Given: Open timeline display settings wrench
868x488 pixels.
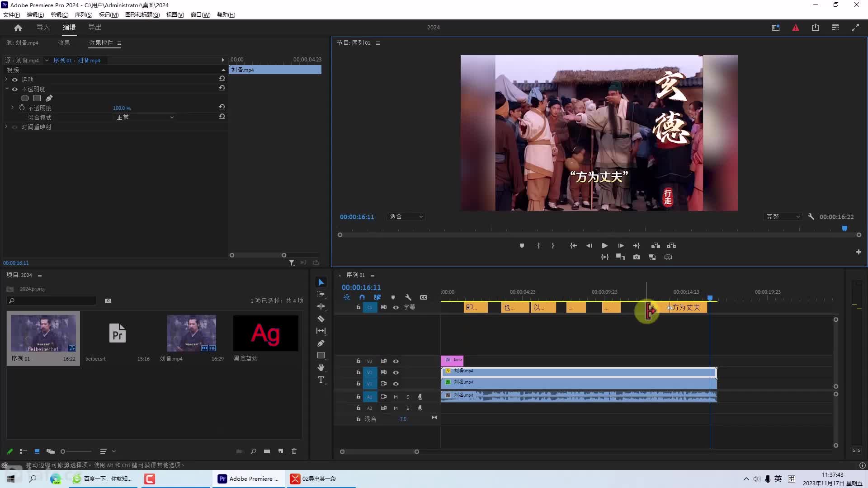Looking at the screenshot, I should coord(408,297).
